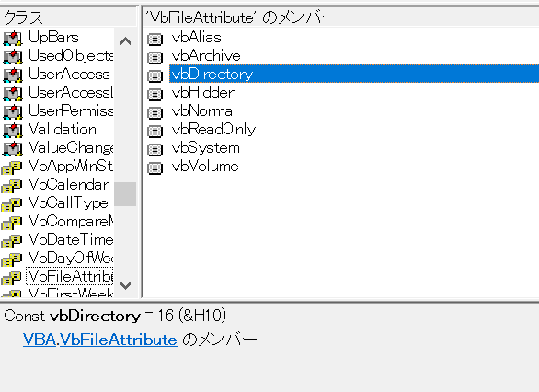Click the クラス column header

69,17
